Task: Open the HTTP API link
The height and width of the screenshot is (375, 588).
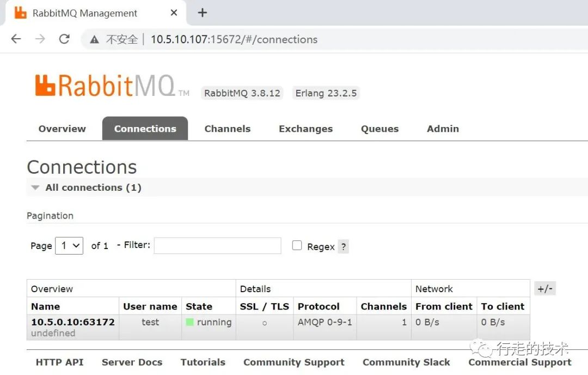Action: [60, 362]
